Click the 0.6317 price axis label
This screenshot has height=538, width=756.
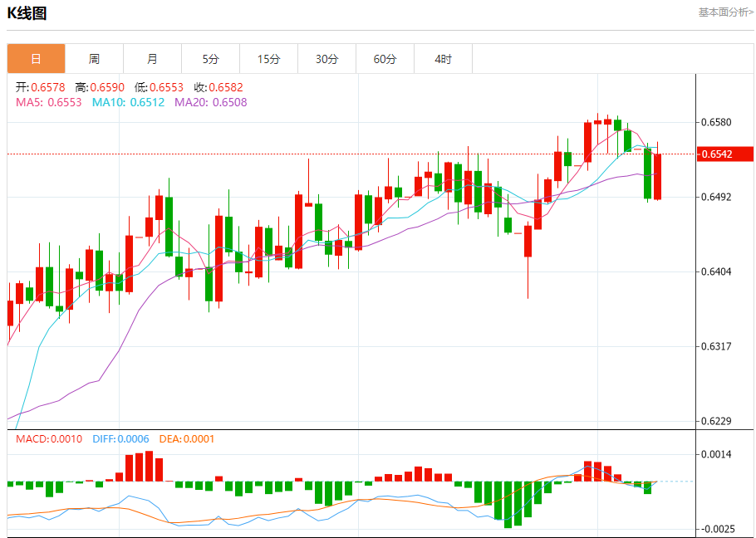tap(716, 346)
